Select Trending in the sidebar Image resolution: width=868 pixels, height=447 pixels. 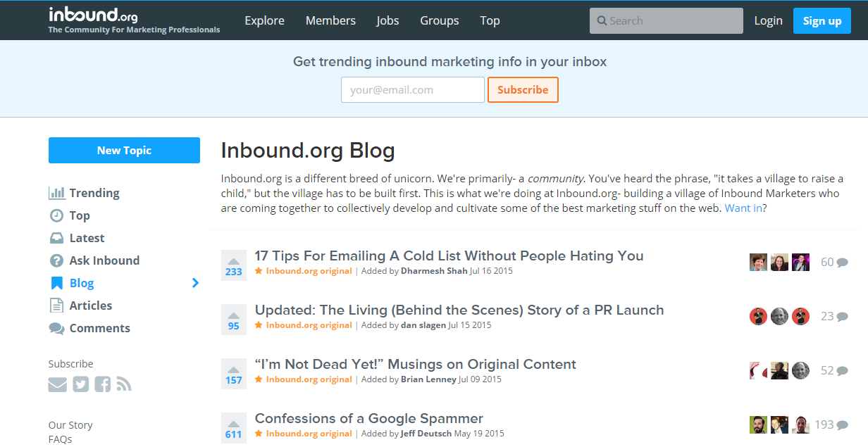pos(85,193)
